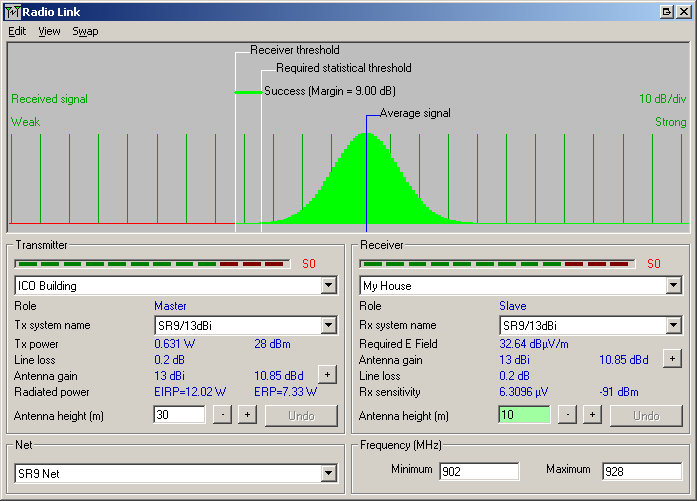This screenshot has height=501, width=697.
Task: Expand the Rx system name dropdown
Action: click(x=674, y=325)
